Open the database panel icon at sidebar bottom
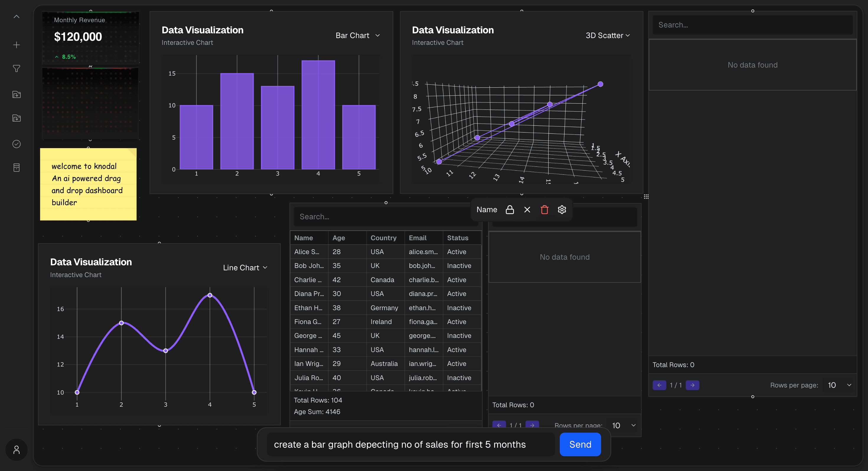 pos(16,167)
